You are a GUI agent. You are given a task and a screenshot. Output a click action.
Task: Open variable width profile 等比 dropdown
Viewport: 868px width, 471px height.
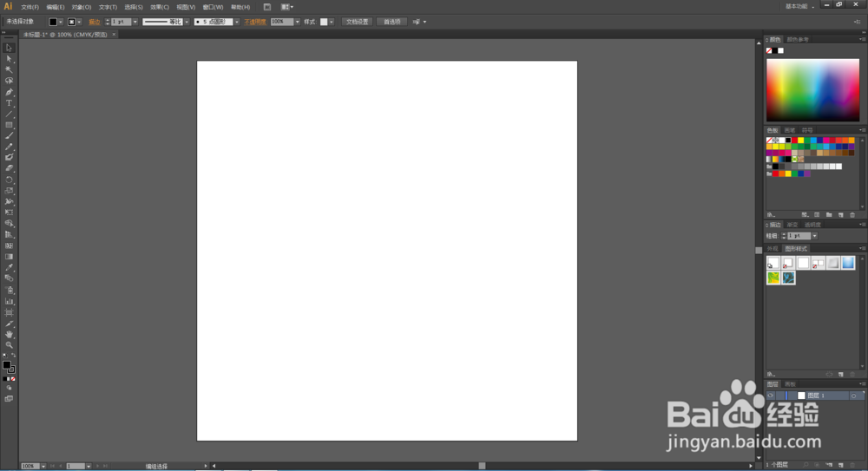(x=187, y=23)
